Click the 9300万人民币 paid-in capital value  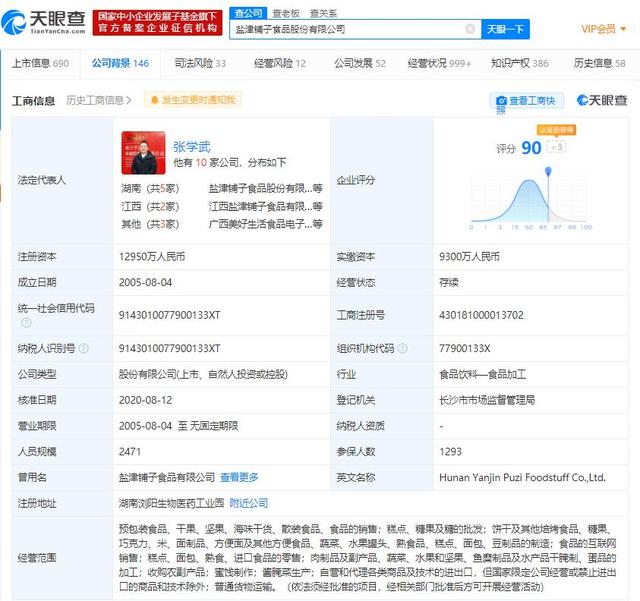[469, 257]
